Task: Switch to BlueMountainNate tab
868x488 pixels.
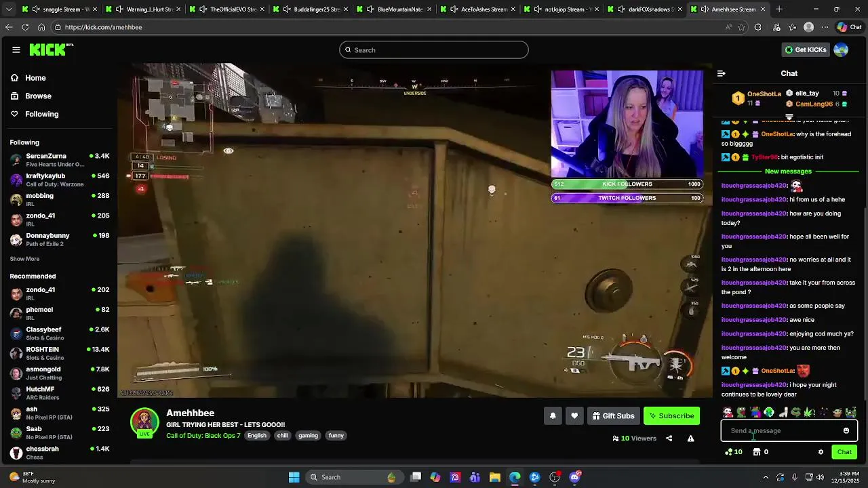Action: (x=393, y=9)
